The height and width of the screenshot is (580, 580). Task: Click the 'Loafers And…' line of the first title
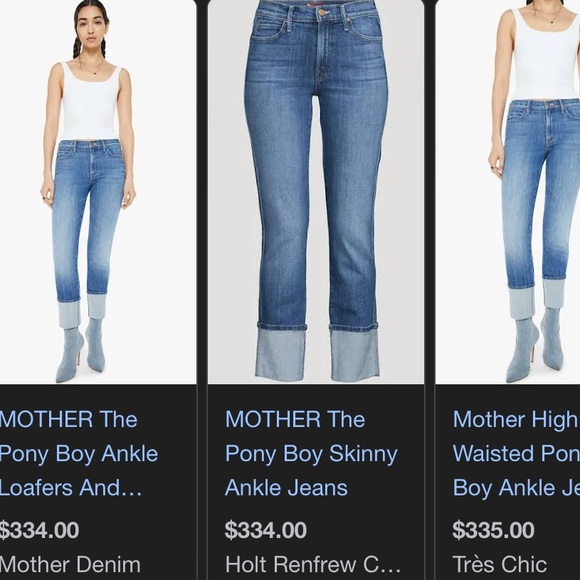pos(71,488)
